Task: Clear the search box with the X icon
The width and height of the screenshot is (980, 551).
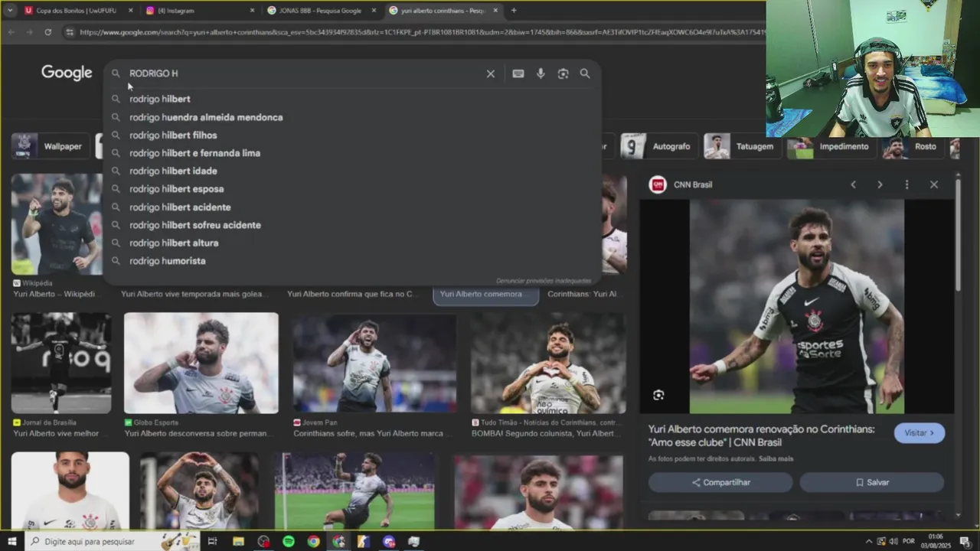Action: tap(490, 73)
